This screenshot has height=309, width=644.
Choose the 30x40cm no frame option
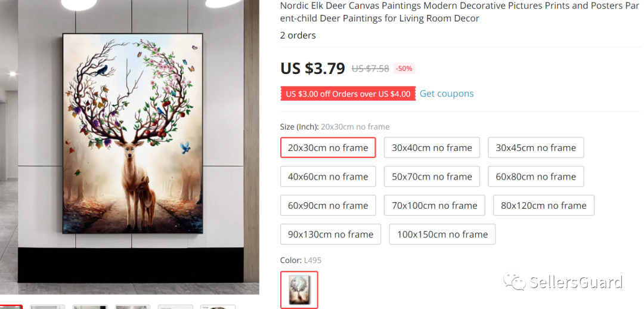432,147
